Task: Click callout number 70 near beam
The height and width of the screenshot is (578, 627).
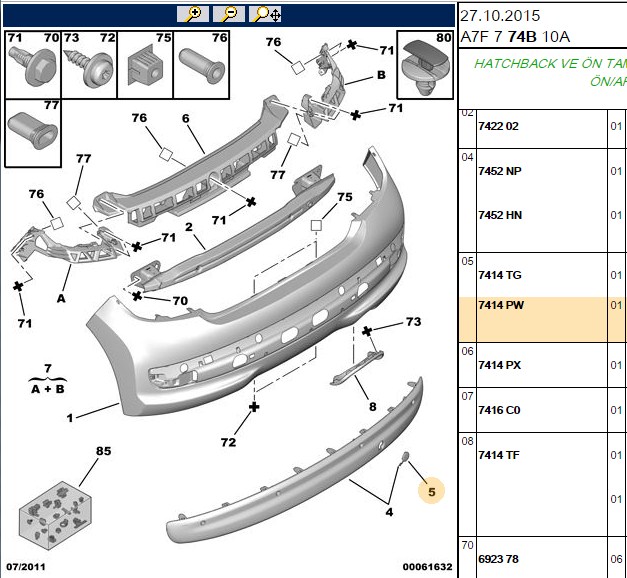Action: [x=180, y=300]
